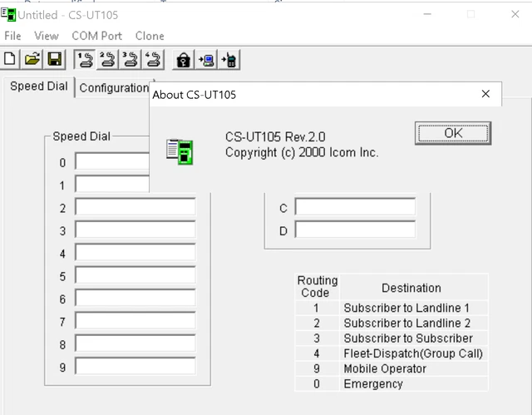Open the Clone menu
The height and width of the screenshot is (415, 532).
click(x=150, y=36)
